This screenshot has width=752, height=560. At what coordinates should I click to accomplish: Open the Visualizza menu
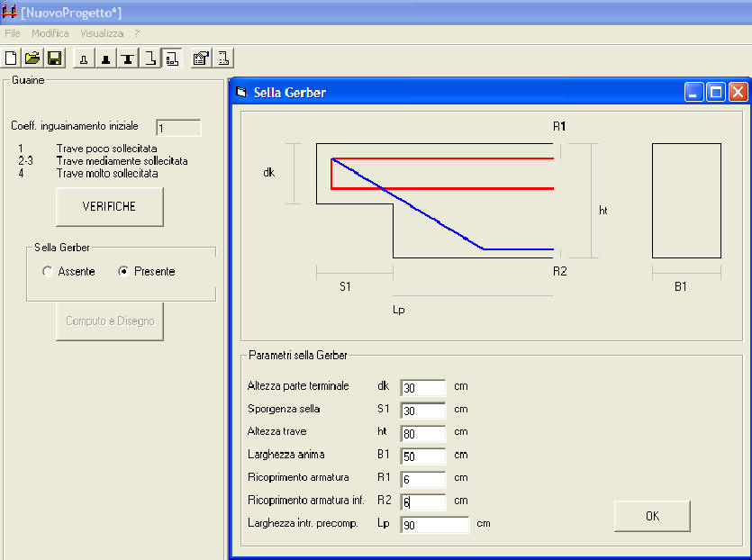[x=102, y=33]
